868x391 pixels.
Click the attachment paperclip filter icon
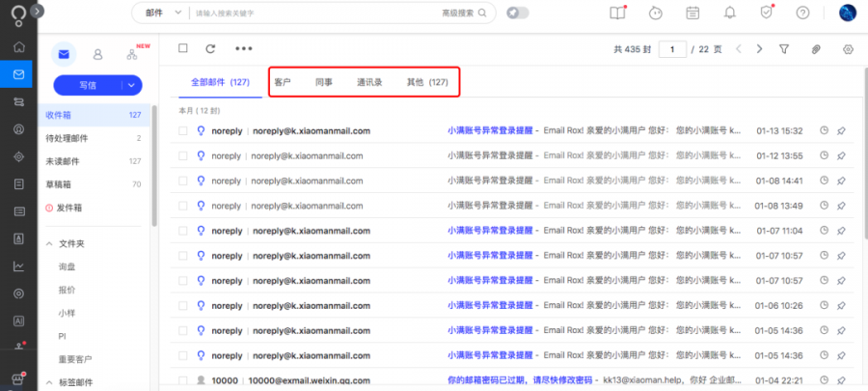coord(816,49)
